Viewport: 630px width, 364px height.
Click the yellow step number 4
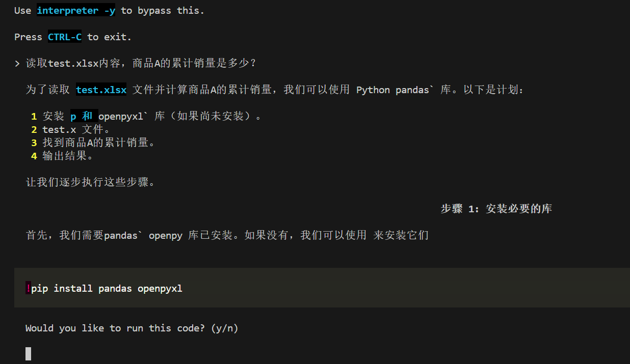[x=34, y=156]
